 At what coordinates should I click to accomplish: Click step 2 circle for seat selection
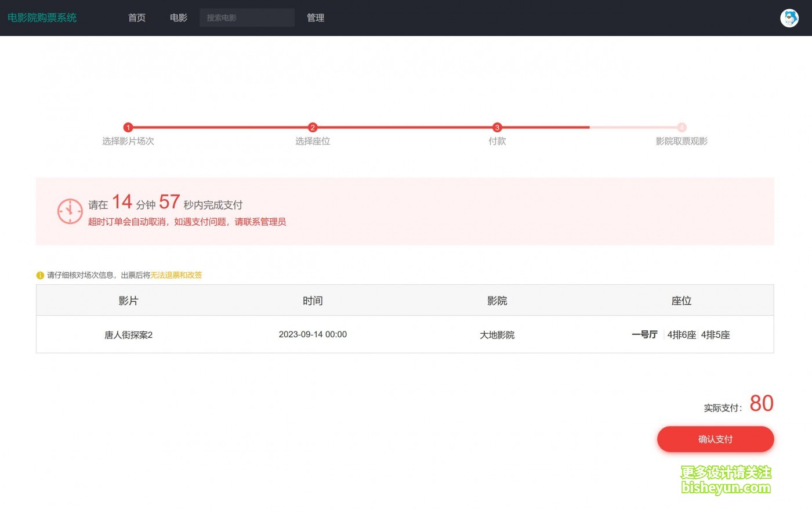(313, 128)
